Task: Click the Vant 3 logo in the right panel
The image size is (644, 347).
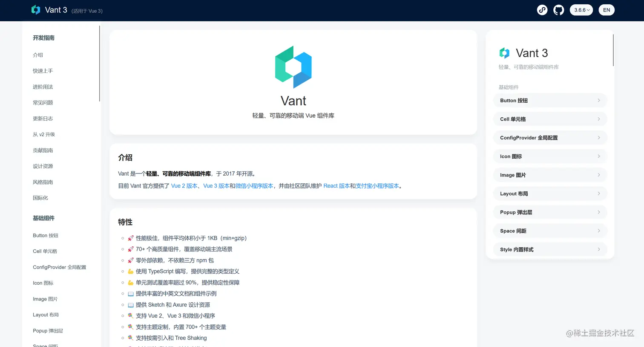Action: [504, 53]
